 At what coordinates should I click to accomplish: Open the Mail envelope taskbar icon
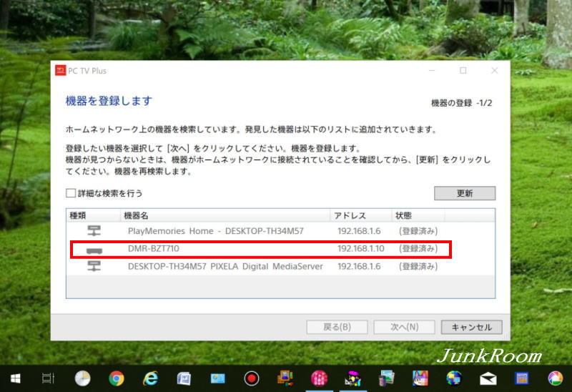point(488,379)
